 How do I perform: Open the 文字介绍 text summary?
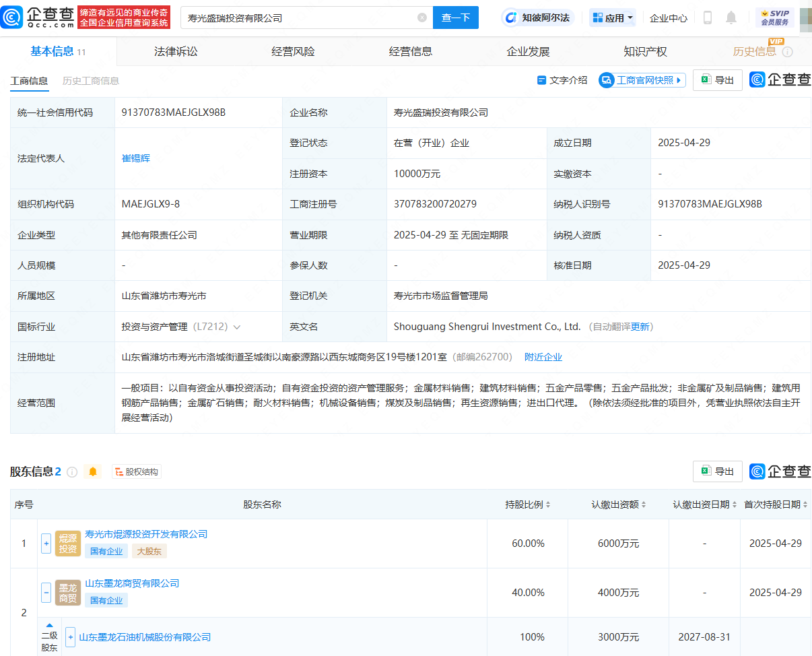coord(562,80)
